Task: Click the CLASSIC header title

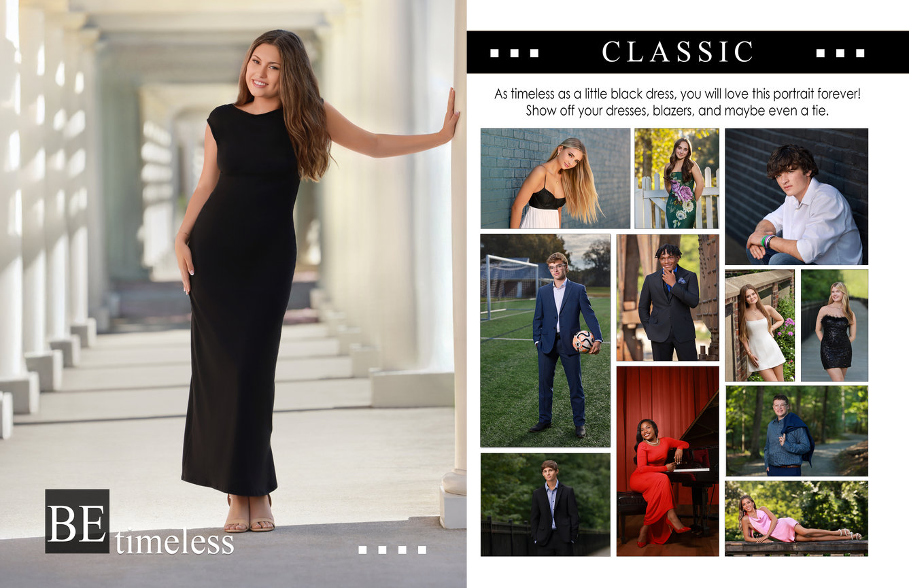Action: [x=678, y=52]
